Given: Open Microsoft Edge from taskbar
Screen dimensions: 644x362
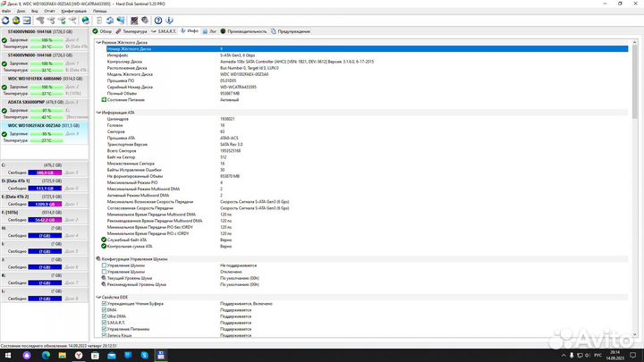Looking at the screenshot, I should pos(46,356).
